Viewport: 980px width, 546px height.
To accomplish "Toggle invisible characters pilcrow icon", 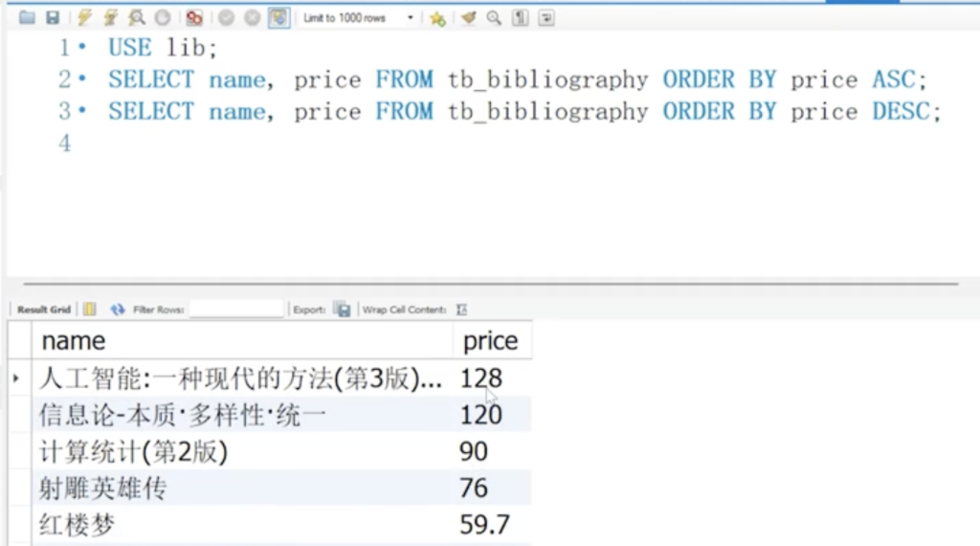I will click(520, 17).
